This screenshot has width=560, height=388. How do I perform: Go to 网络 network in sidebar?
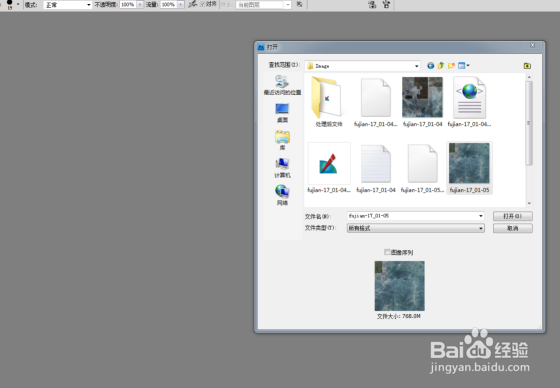pos(282,195)
